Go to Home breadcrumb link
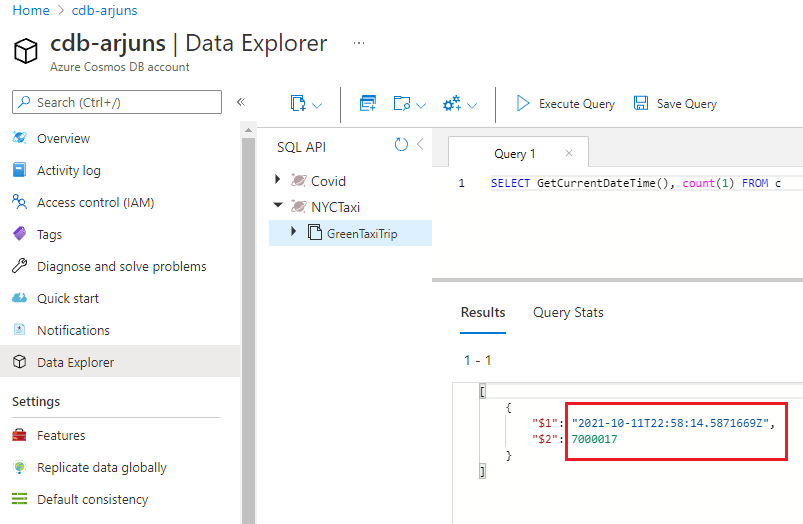The image size is (803, 524). tap(31, 10)
